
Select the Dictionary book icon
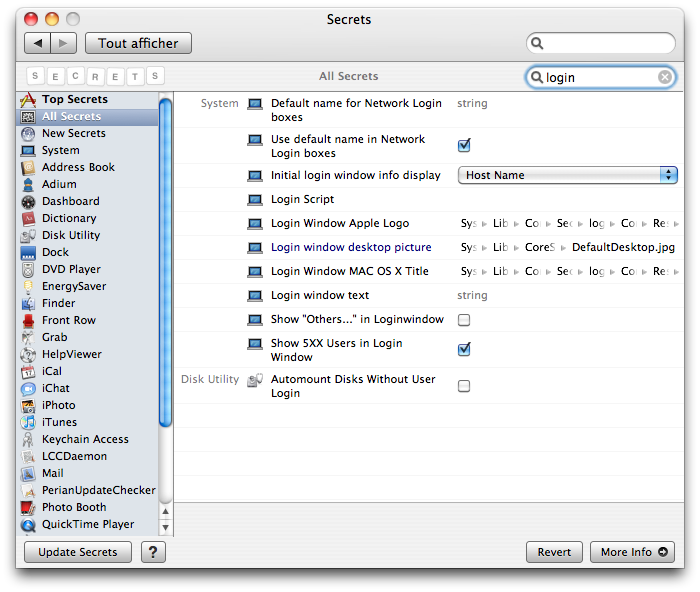click(28, 219)
